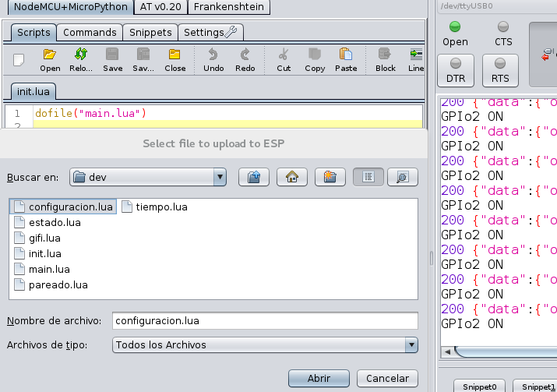Image resolution: width=557 pixels, height=392 pixels.
Task: Select the init.lua editor tab
Action: 33,91
